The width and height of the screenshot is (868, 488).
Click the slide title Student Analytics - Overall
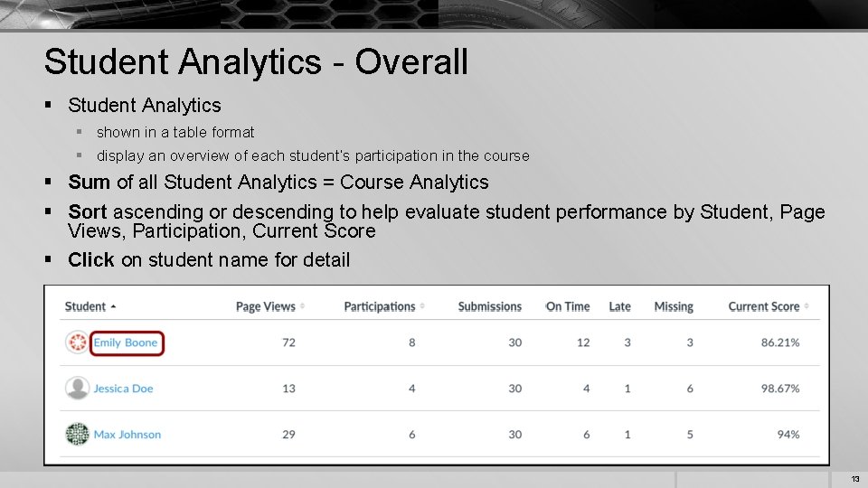pos(256,61)
